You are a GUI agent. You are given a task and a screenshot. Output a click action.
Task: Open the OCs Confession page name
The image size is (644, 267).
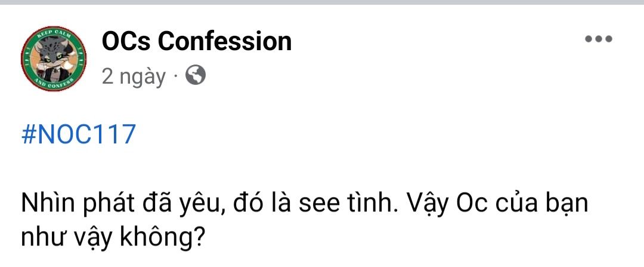(x=197, y=41)
